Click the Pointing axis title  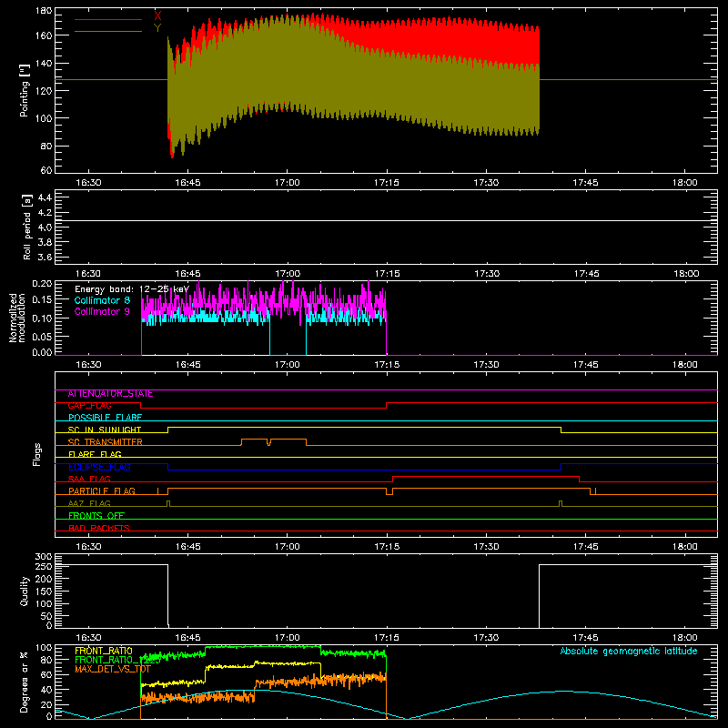pyautogui.click(x=25, y=90)
